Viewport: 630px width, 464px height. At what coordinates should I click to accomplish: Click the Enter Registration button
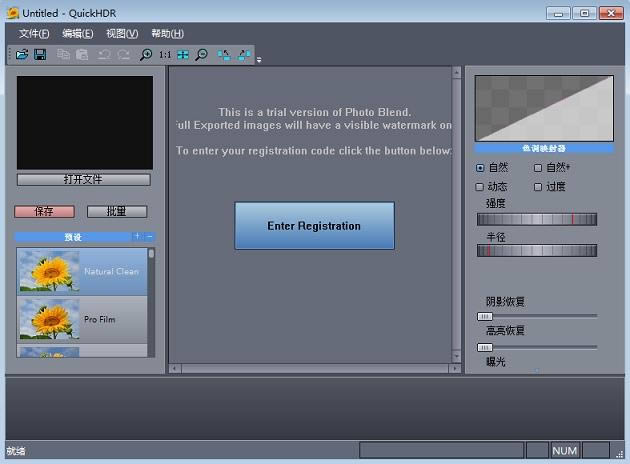[314, 226]
